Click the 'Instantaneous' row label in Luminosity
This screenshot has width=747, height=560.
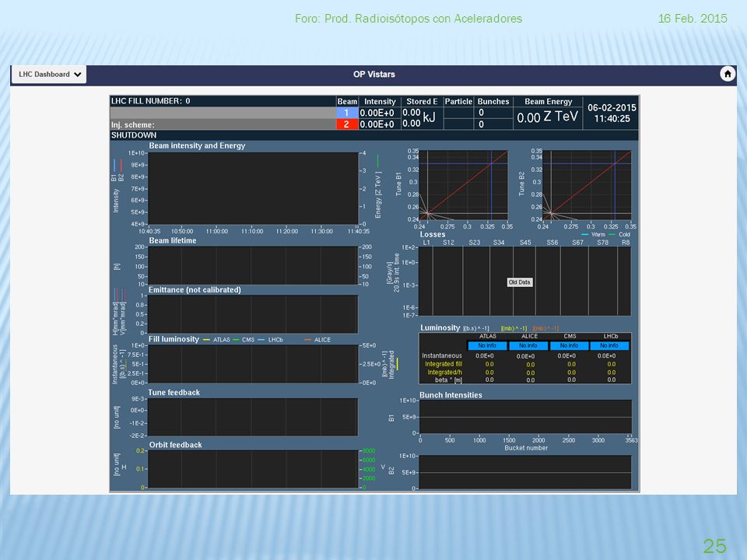click(442, 355)
